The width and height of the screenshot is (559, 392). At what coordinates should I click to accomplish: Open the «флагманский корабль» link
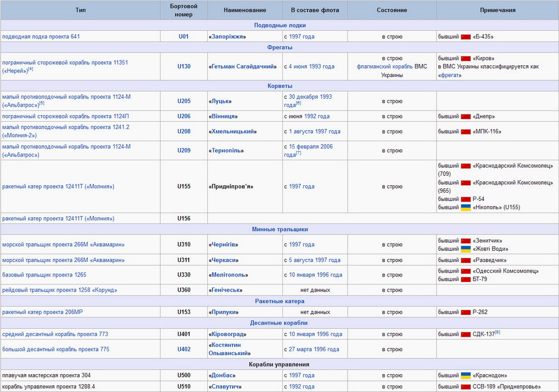(385, 66)
